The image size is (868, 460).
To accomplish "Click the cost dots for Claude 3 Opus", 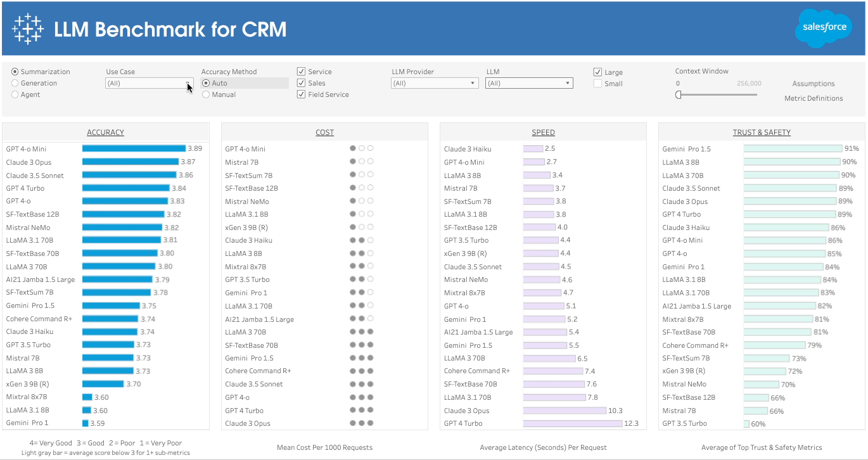I will point(361,423).
